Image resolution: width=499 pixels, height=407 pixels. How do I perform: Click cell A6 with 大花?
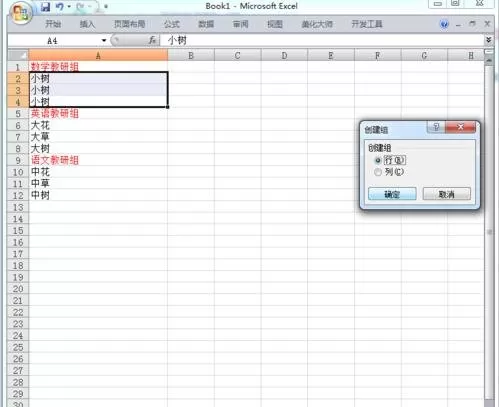click(98, 125)
